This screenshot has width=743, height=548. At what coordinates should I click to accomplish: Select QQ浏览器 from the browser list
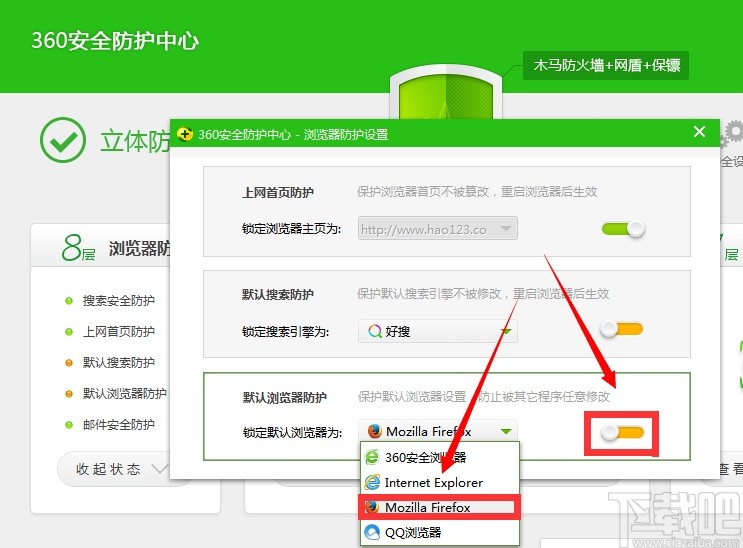pos(440,532)
